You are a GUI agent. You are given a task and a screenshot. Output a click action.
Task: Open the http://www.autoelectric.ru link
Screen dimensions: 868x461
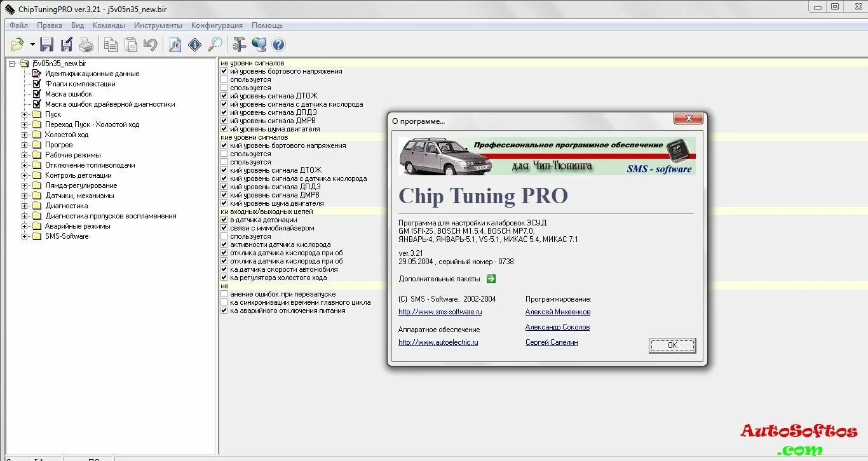click(438, 342)
